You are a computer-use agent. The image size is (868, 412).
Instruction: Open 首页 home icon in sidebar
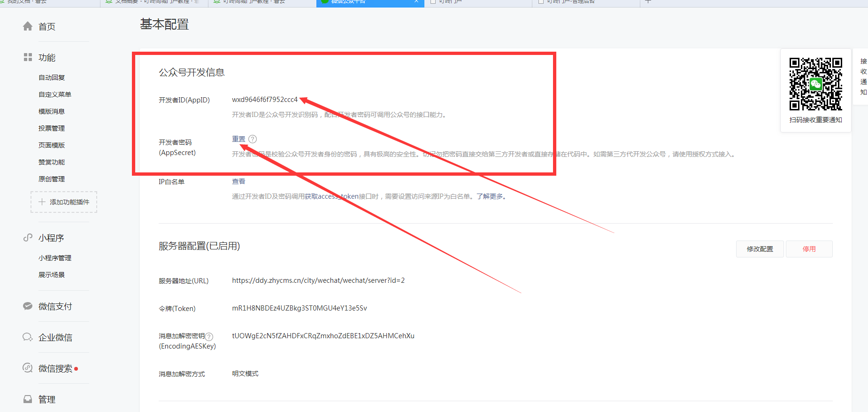(x=28, y=26)
